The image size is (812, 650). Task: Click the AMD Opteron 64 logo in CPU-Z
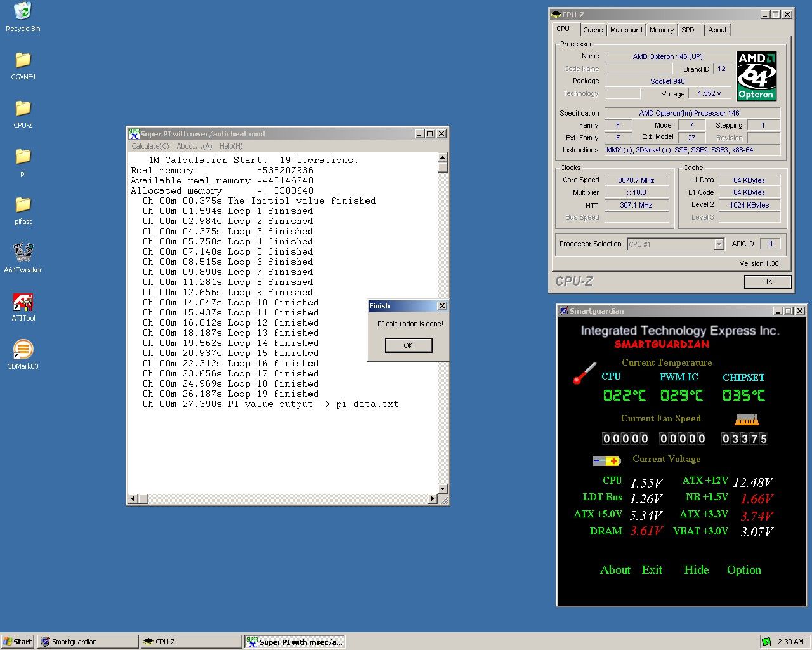[x=756, y=76]
